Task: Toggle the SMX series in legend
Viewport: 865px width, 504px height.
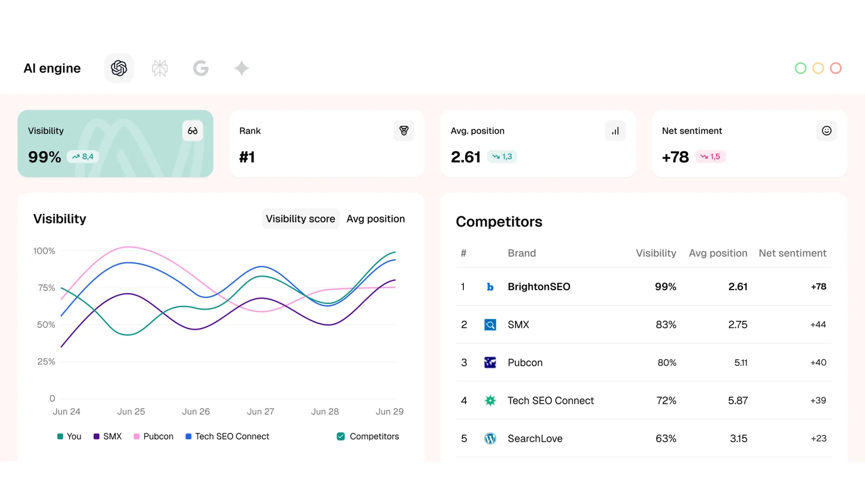Action: [x=108, y=436]
